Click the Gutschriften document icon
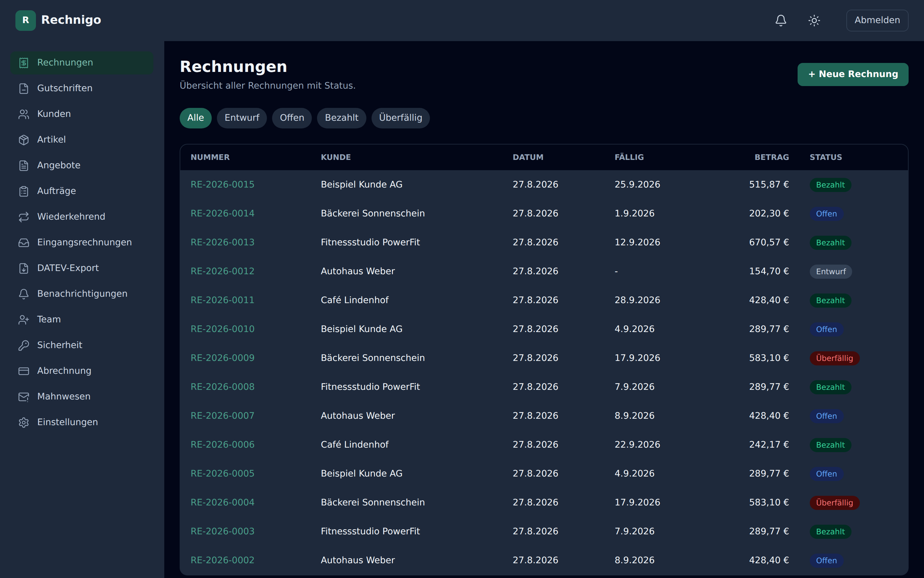Image resolution: width=924 pixels, height=578 pixels. click(24, 88)
